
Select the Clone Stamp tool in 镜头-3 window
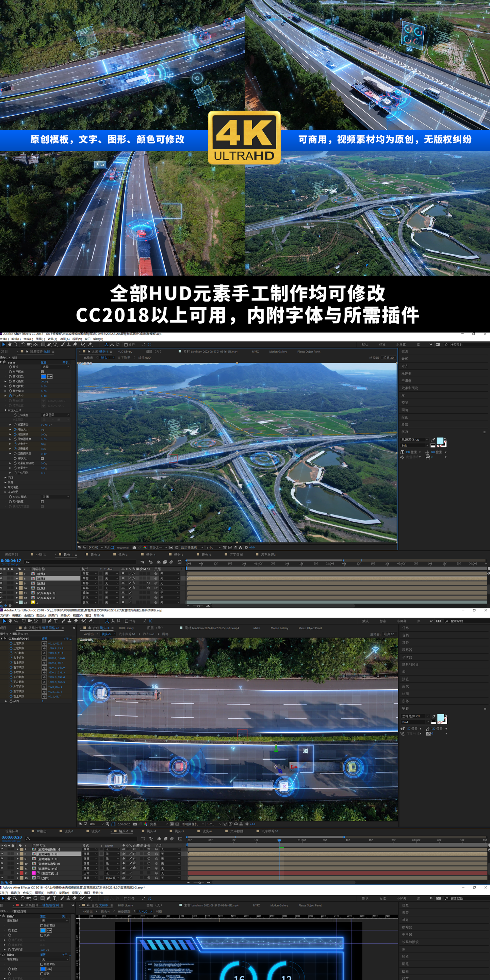point(70,621)
